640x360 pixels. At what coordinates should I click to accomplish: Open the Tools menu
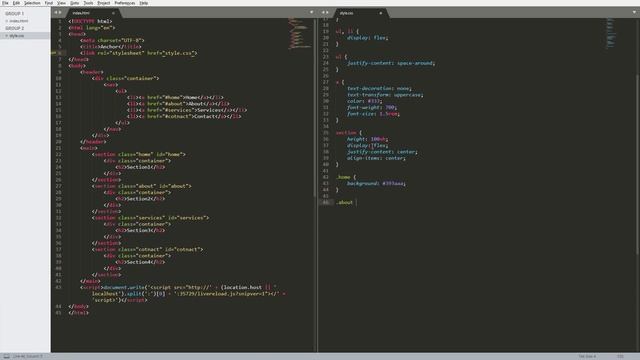pyautogui.click(x=88, y=3)
